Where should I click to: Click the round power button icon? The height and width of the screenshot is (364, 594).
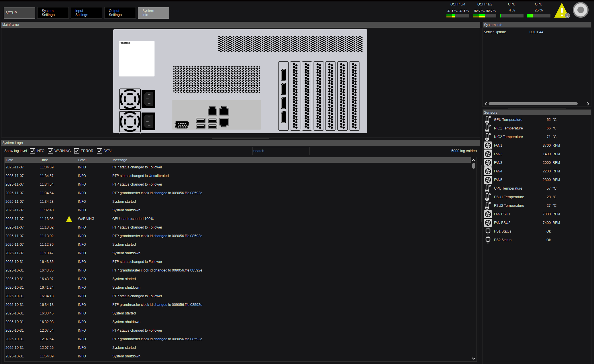[x=580, y=10]
